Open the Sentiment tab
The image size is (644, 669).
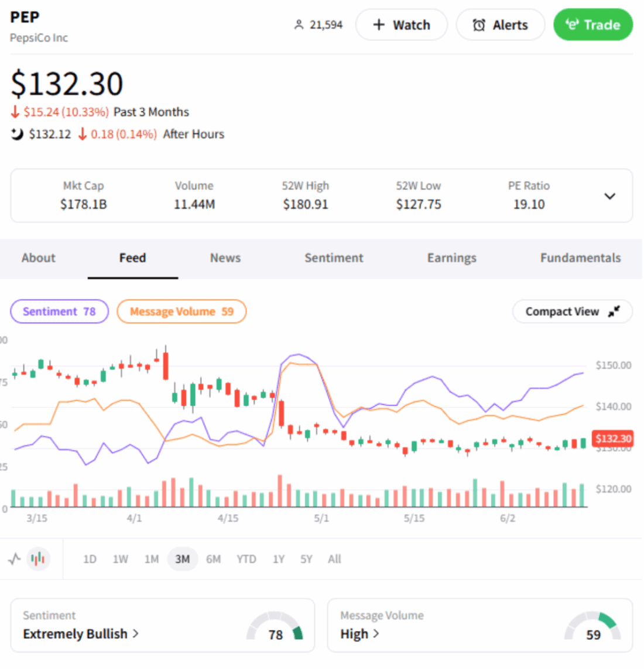click(x=334, y=258)
